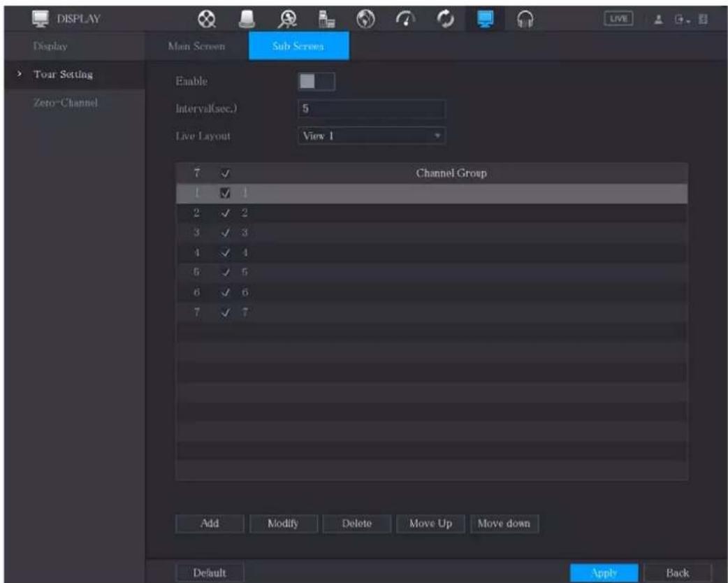The height and width of the screenshot is (583, 728).
Task: Uncheck channel group 4 checkbox
Action: (225, 253)
